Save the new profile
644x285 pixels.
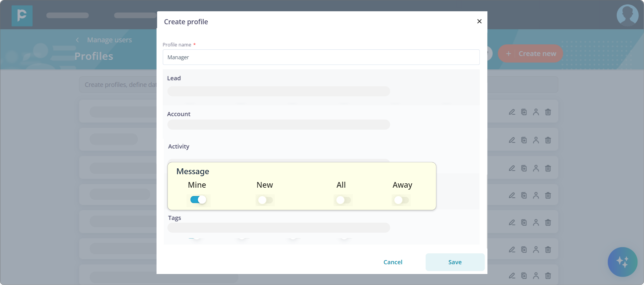click(x=455, y=262)
